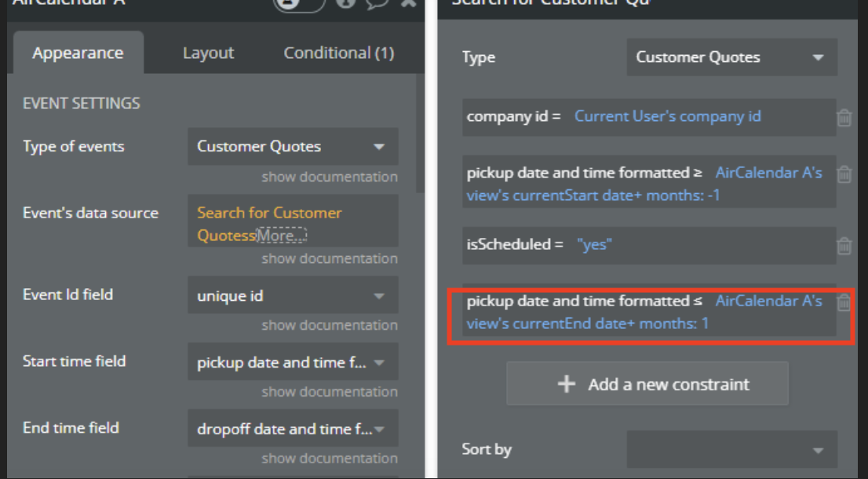The image size is (868, 479).
Task: Click the isScheduled = field name
Action: click(515, 244)
